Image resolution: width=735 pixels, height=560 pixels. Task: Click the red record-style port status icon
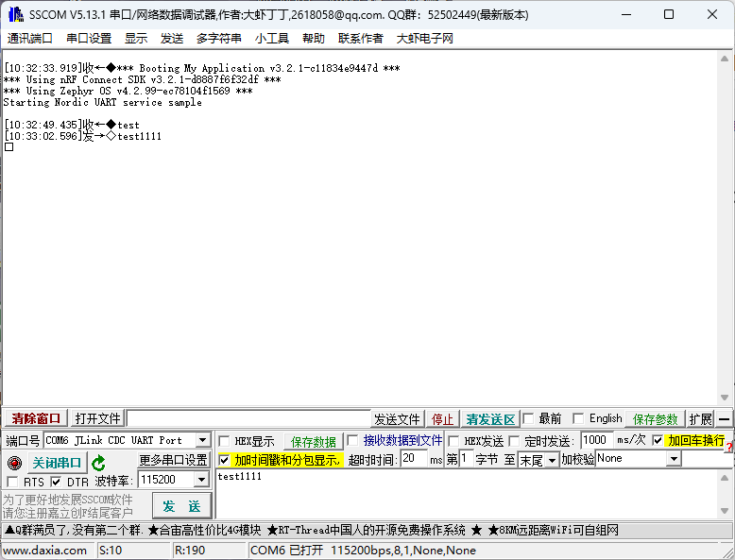click(15, 463)
